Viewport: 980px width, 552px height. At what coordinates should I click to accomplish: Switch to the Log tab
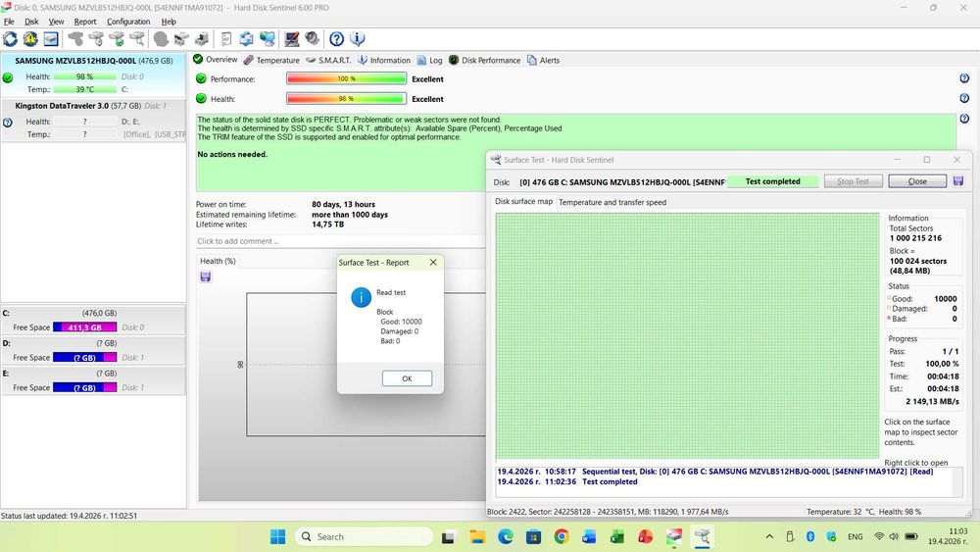coord(429,60)
